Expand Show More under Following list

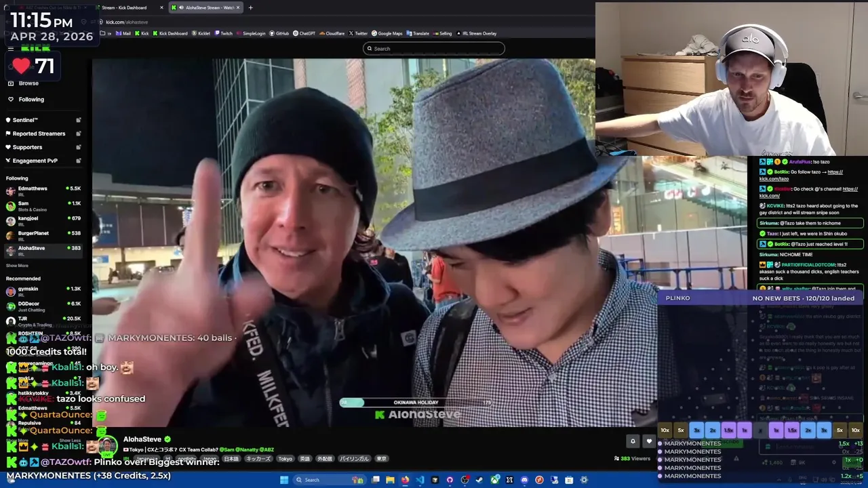tap(17, 266)
